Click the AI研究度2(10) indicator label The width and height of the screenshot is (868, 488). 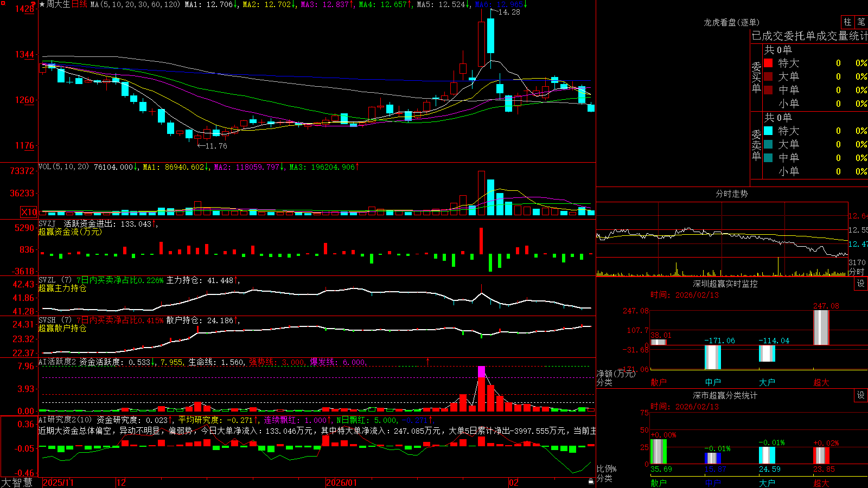coord(65,420)
